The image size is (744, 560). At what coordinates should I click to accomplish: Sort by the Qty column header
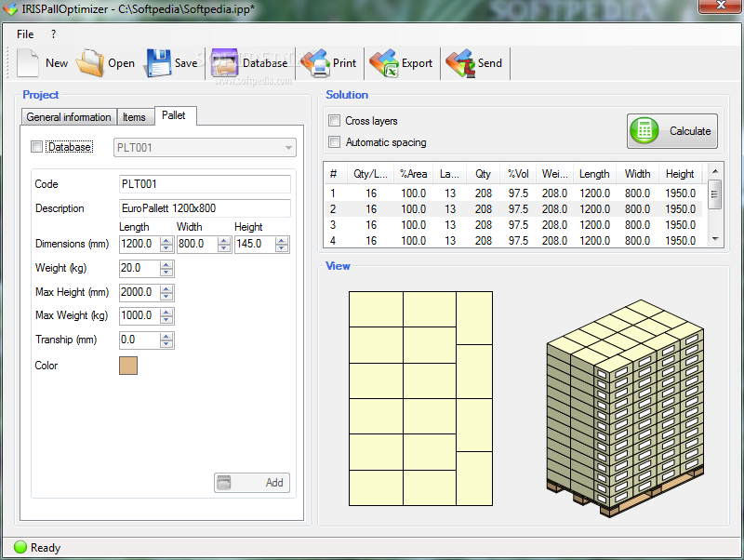point(483,174)
